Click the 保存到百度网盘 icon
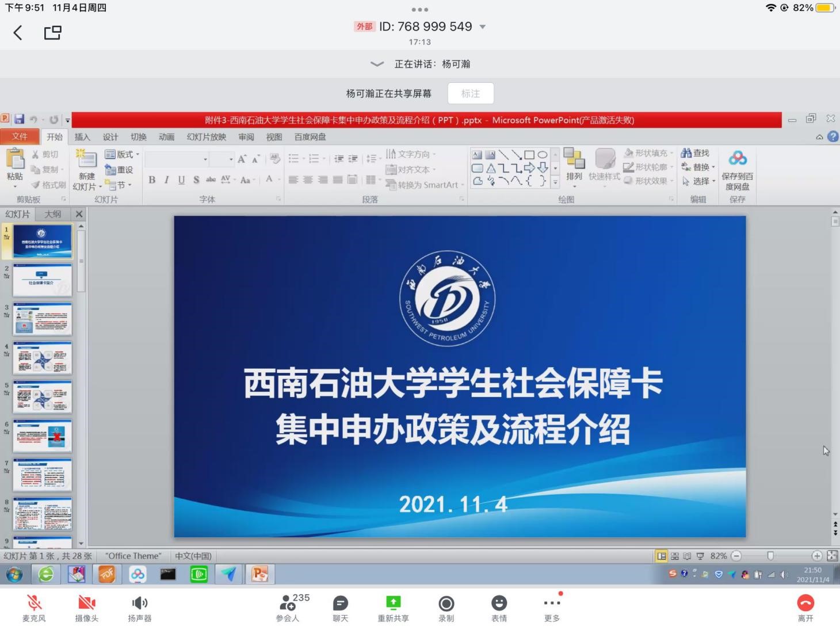 pos(738,158)
